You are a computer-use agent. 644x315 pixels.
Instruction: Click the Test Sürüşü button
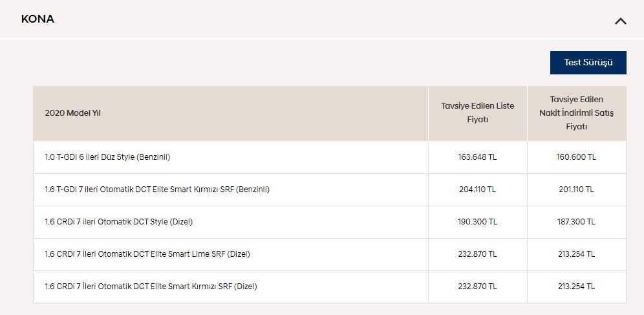(588, 63)
